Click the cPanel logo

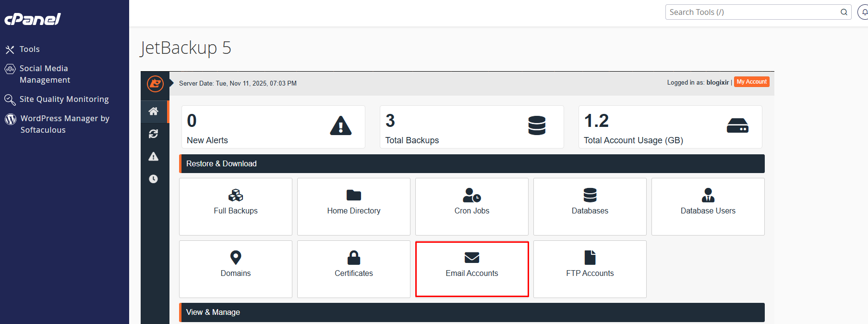coord(33,19)
